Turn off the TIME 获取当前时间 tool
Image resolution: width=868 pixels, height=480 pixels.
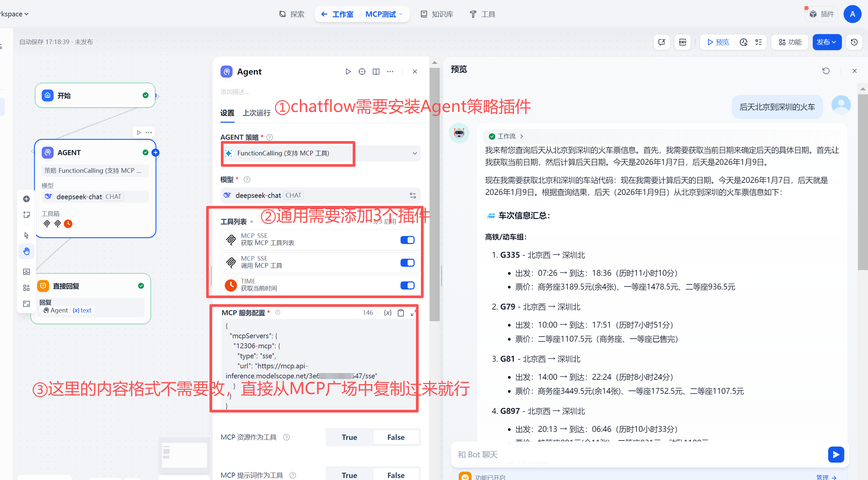pos(407,285)
